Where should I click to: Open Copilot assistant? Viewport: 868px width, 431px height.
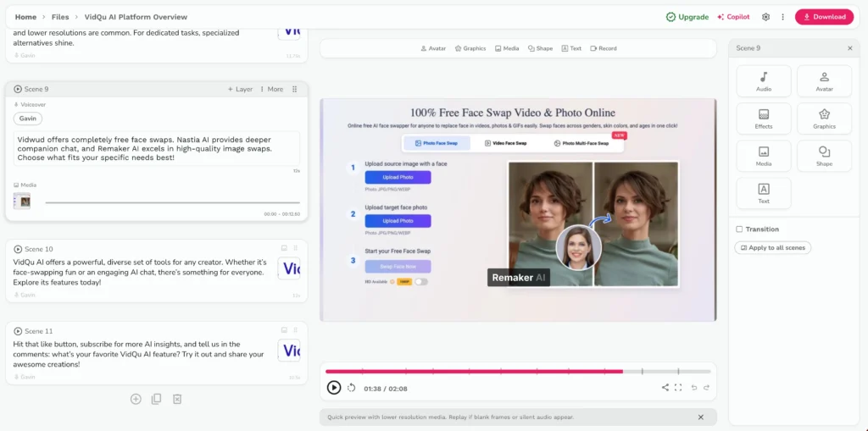(x=733, y=17)
